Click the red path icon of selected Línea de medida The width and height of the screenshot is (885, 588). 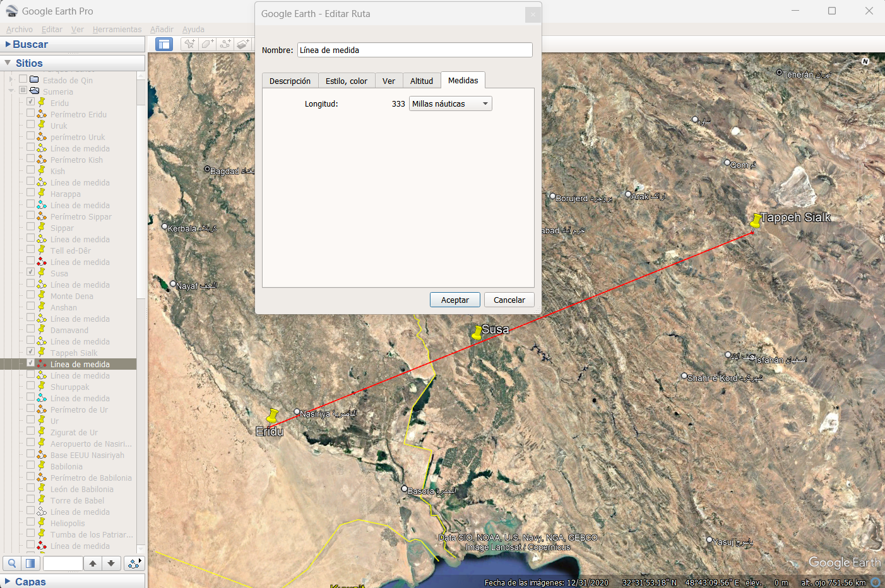point(42,364)
